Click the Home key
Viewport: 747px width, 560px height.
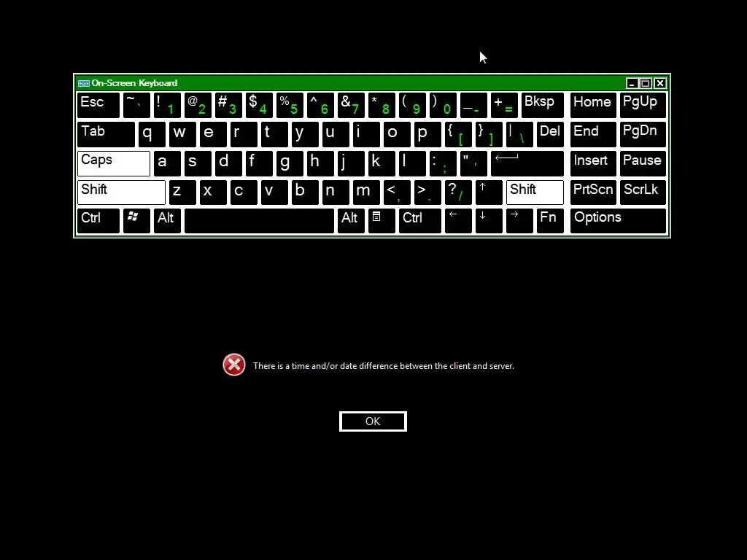pyautogui.click(x=593, y=105)
